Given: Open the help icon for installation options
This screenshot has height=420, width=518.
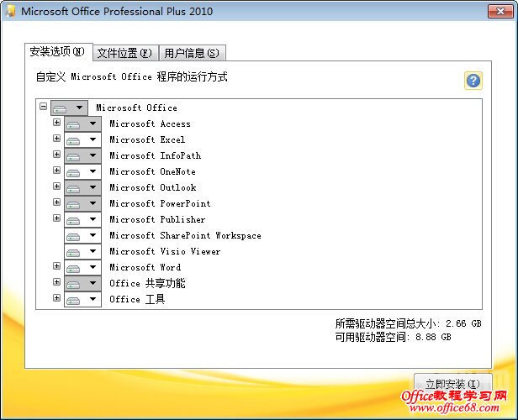Looking at the screenshot, I should pyautogui.click(x=473, y=81).
